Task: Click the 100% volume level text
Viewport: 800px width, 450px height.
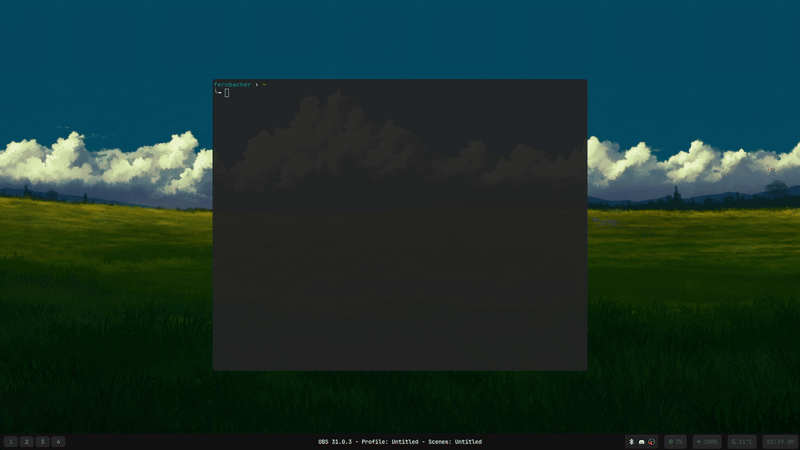Action: [x=710, y=441]
